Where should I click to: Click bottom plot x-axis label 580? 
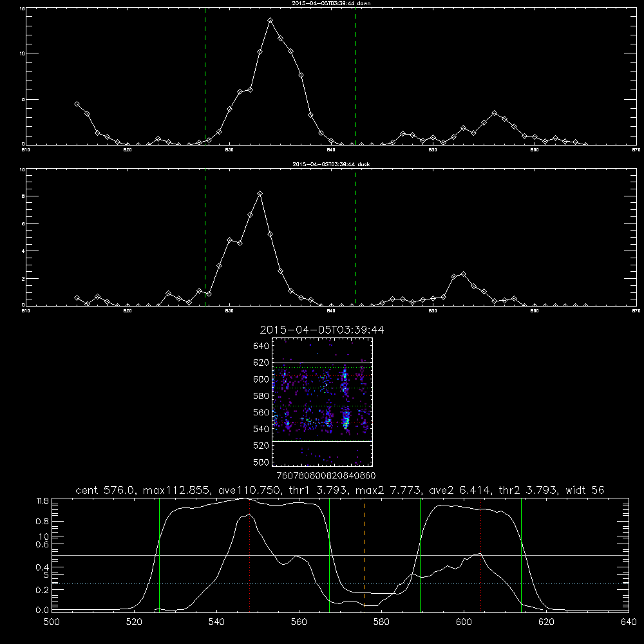click(381, 622)
